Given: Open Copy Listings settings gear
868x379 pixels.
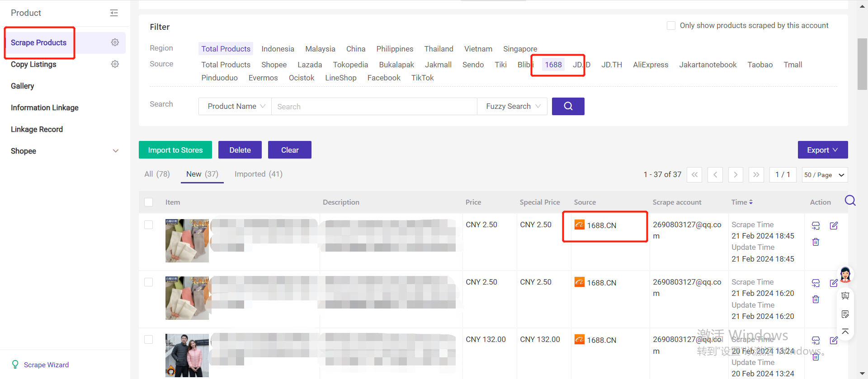Looking at the screenshot, I should coord(115,64).
